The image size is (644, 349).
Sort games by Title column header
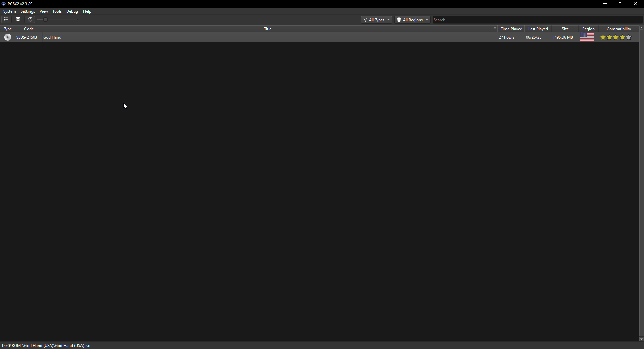point(268,29)
